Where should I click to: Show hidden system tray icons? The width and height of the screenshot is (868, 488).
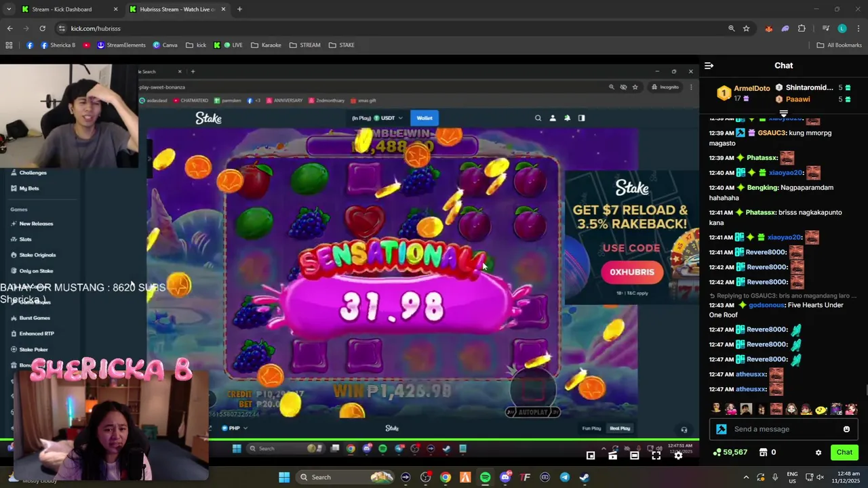pyautogui.click(x=746, y=477)
